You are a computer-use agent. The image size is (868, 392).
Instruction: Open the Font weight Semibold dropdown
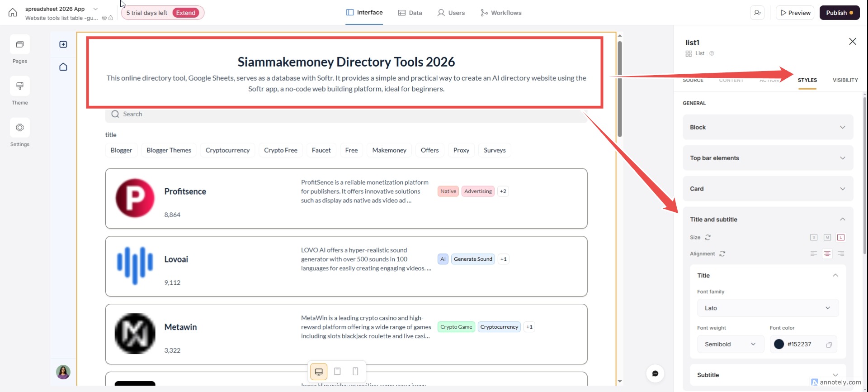pyautogui.click(x=730, y=344)
